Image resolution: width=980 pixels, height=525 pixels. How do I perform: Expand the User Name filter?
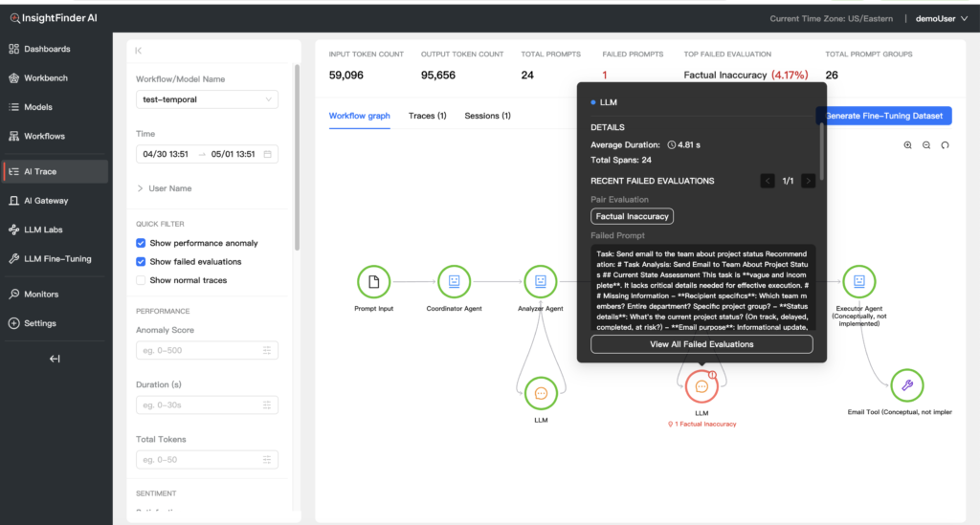tap(165, 188)
